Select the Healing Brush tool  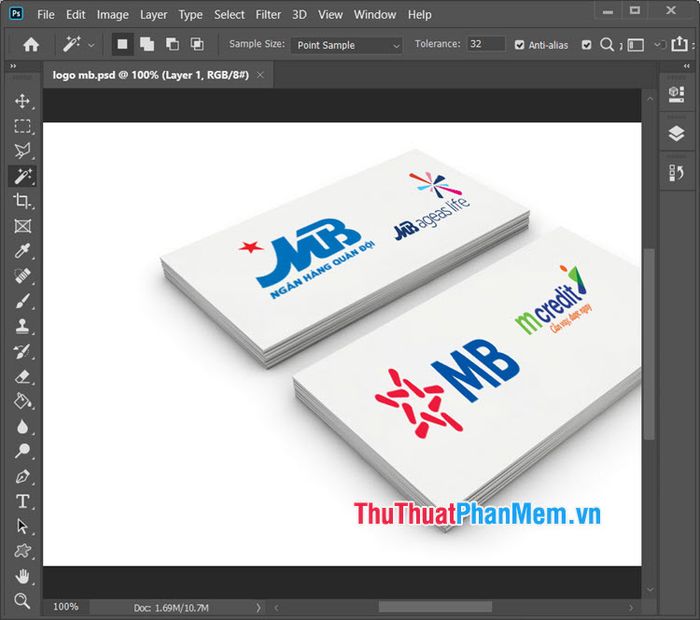[22, 276]
